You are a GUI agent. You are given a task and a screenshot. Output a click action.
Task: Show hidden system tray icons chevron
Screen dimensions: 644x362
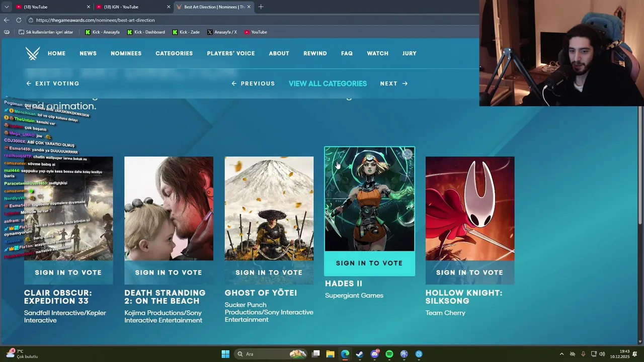(x=561, y=354)
